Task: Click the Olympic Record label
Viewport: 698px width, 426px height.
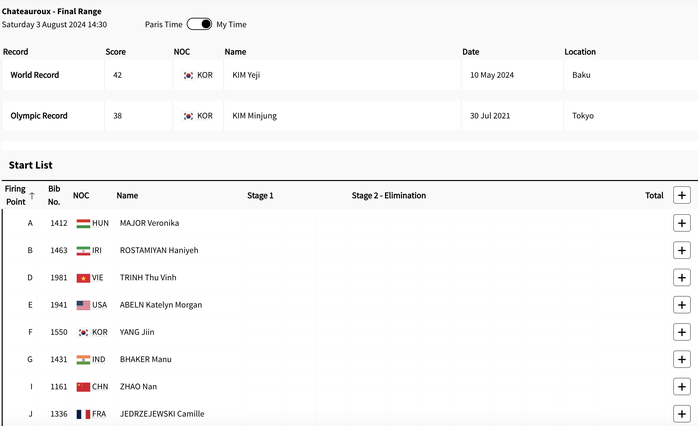Action: (x=39, y=116)
